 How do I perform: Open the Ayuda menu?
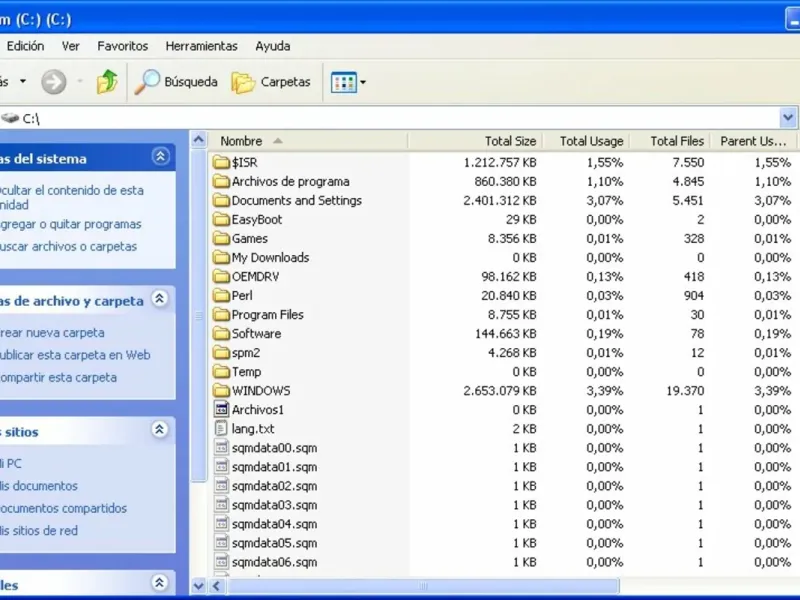coord(273,46)
